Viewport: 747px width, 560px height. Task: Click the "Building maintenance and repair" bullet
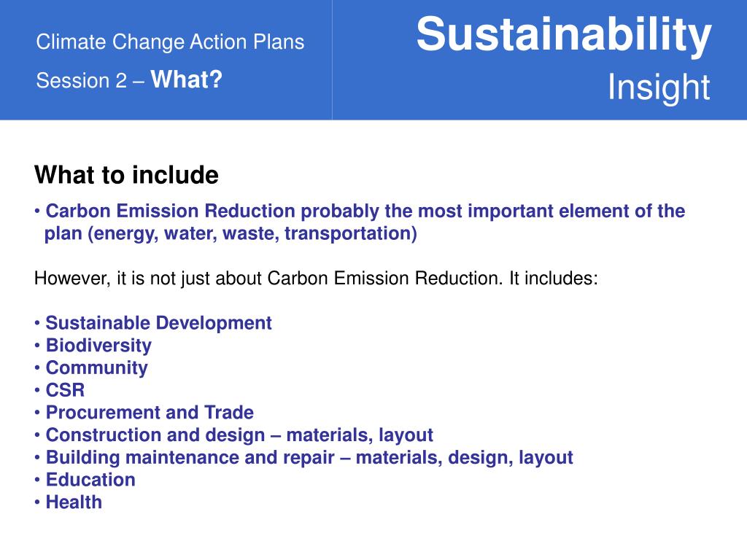coord(303,458)
